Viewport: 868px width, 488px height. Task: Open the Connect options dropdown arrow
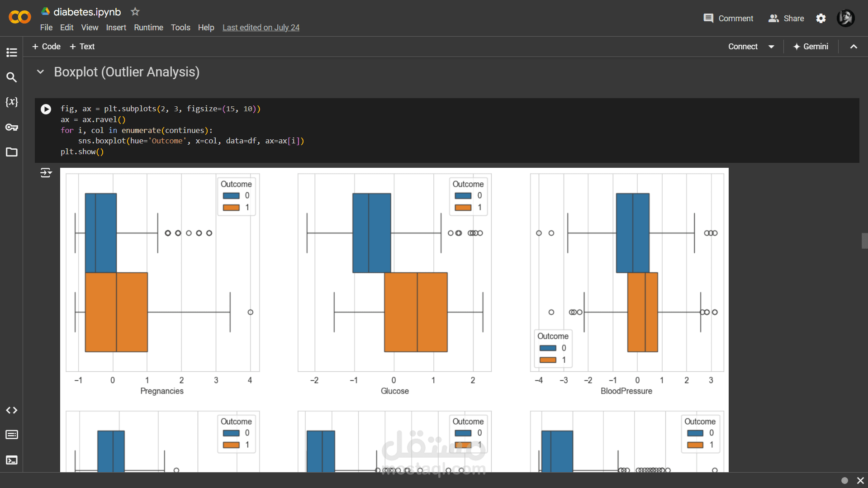pos(771,47)
